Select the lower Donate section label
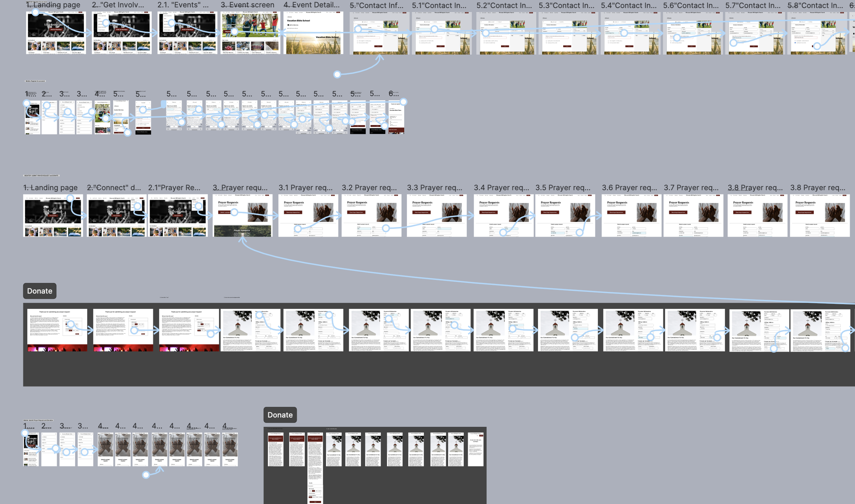 [280, 415]
